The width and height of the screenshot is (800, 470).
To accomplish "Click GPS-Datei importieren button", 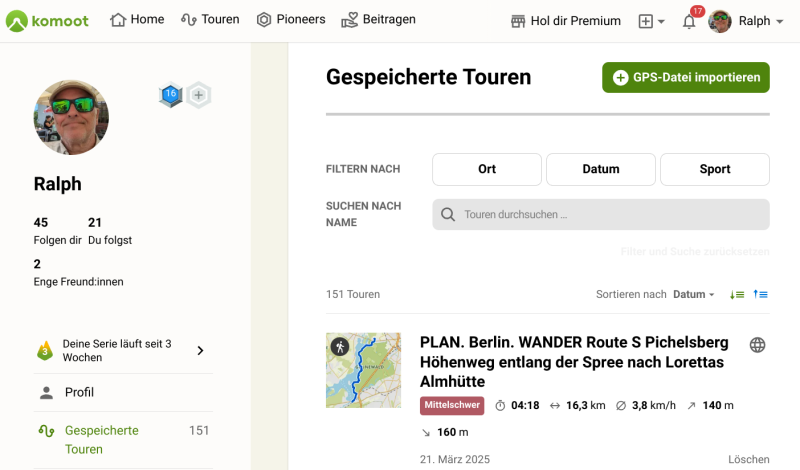I will 686,77.
